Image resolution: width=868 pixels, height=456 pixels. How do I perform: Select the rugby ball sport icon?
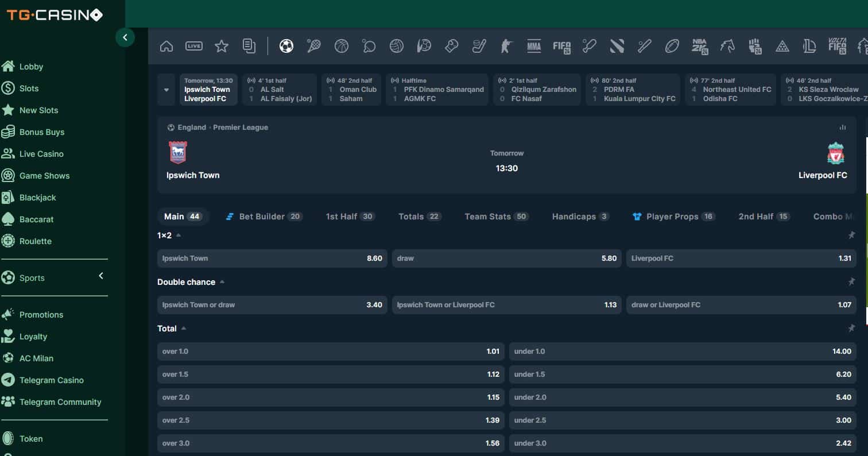click(672, 46)
